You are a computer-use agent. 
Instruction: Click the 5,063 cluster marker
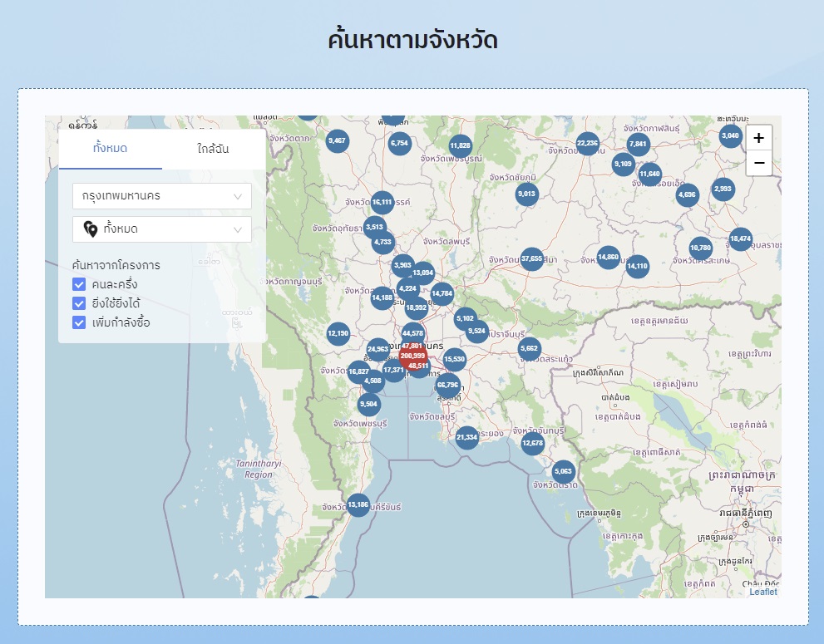pos(564,472)
